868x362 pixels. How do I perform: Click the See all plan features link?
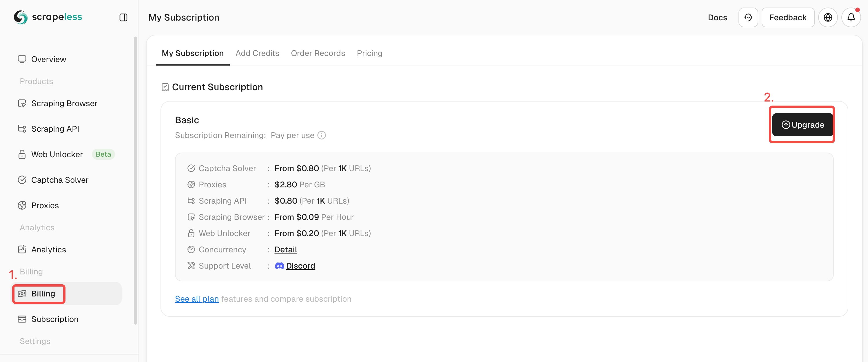coord(196,299)
